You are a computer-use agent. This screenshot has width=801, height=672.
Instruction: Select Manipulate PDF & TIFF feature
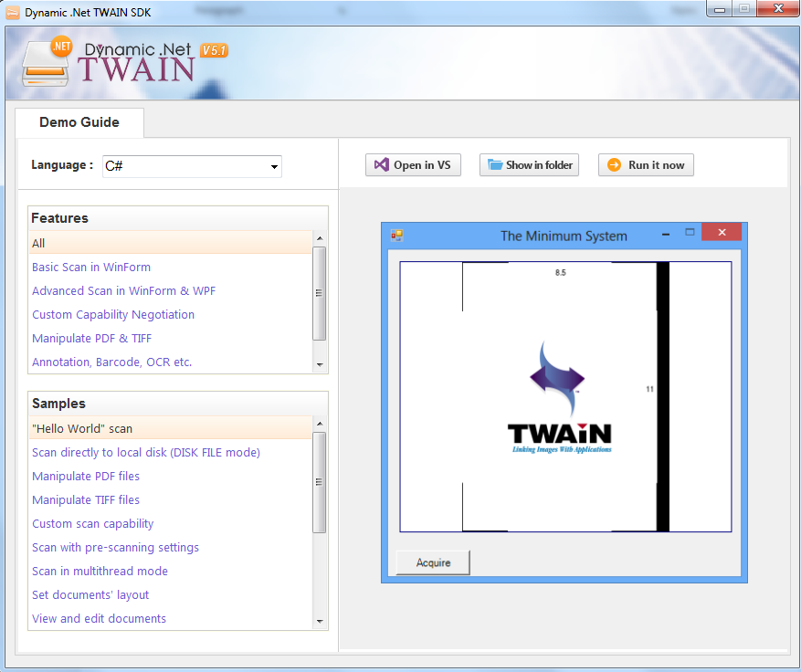[x=91, y=338]
